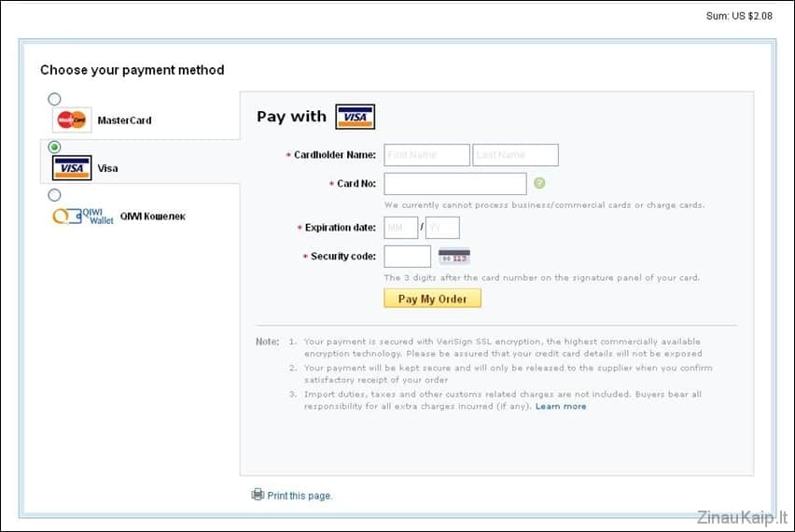Viewport: 795px width, 532px height.
Task: Click the Expiration date label
Action: click(x=341, y=228)
